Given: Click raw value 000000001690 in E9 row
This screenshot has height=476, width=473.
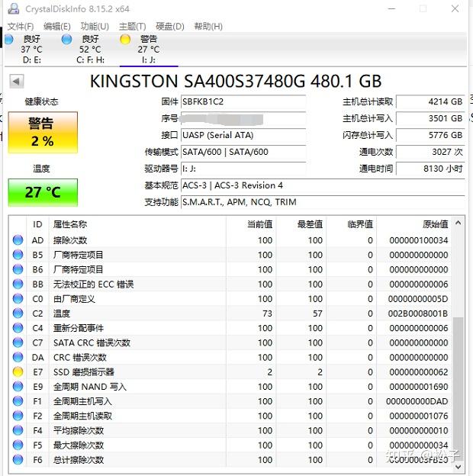Looking at the screenshot, I should tap(419, 387).
